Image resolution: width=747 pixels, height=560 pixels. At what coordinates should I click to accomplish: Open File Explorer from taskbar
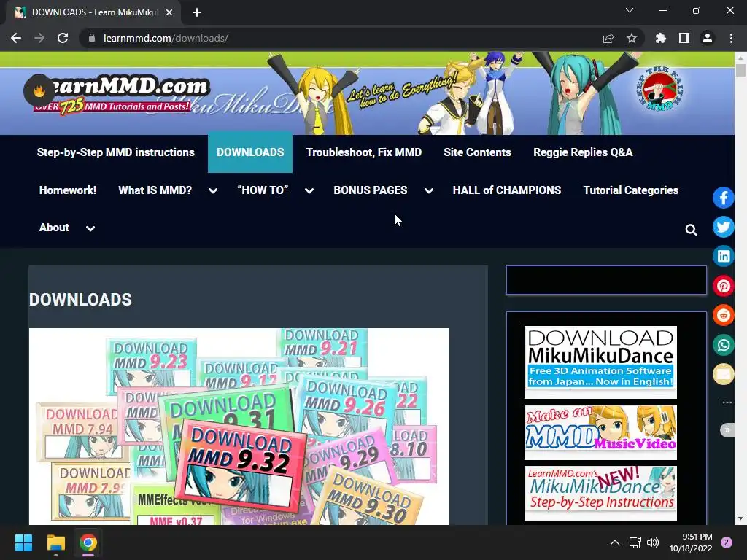click(x=55, y=542)
